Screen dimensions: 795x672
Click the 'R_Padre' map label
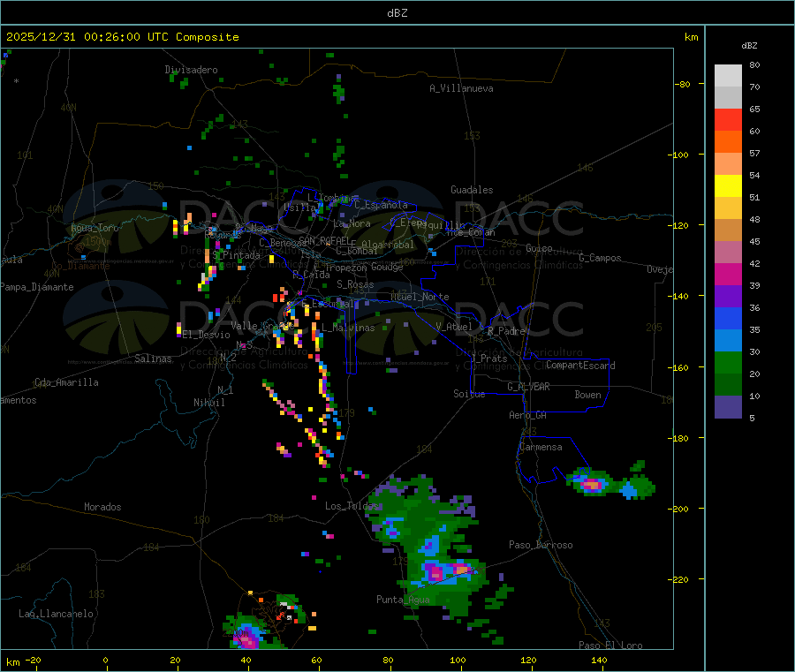506,331
